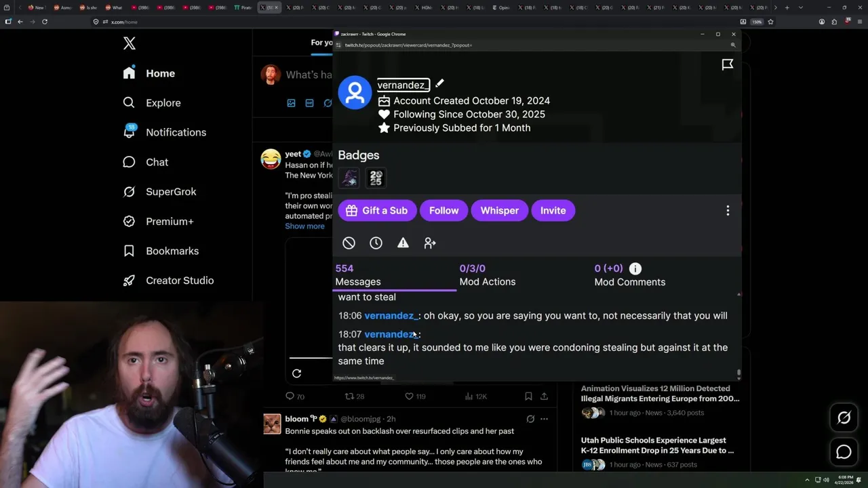This screenshot has height=488, width=868.
Task: Click the ban user circle-slash icon
Action: tap(349, 243)
